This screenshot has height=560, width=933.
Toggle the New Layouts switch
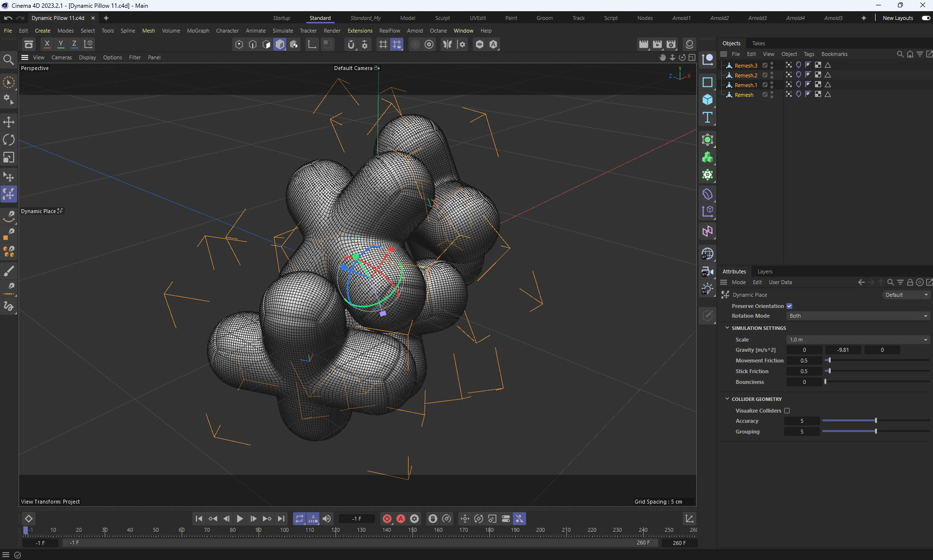pos(926,18)
